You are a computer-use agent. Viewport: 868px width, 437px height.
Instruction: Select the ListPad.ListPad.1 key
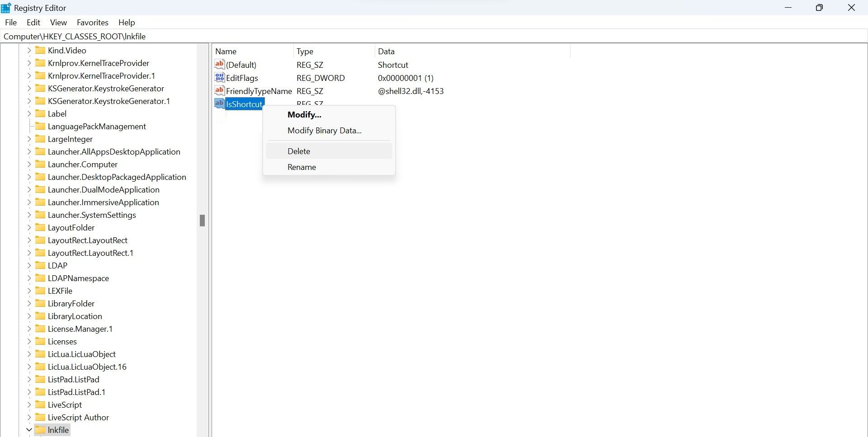[76, 392]
